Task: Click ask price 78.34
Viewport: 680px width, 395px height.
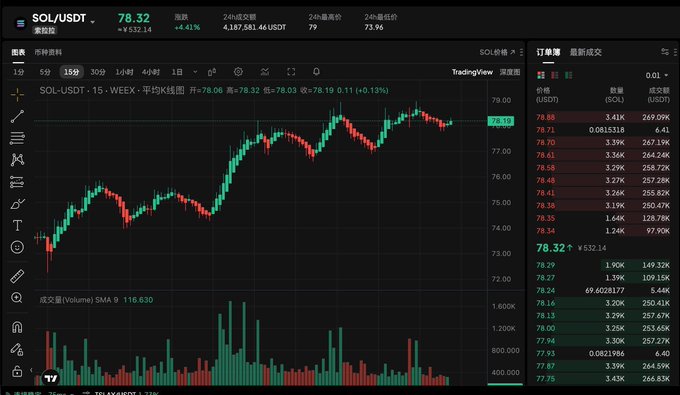Action: pyautogui.click(x=546, y=231)
